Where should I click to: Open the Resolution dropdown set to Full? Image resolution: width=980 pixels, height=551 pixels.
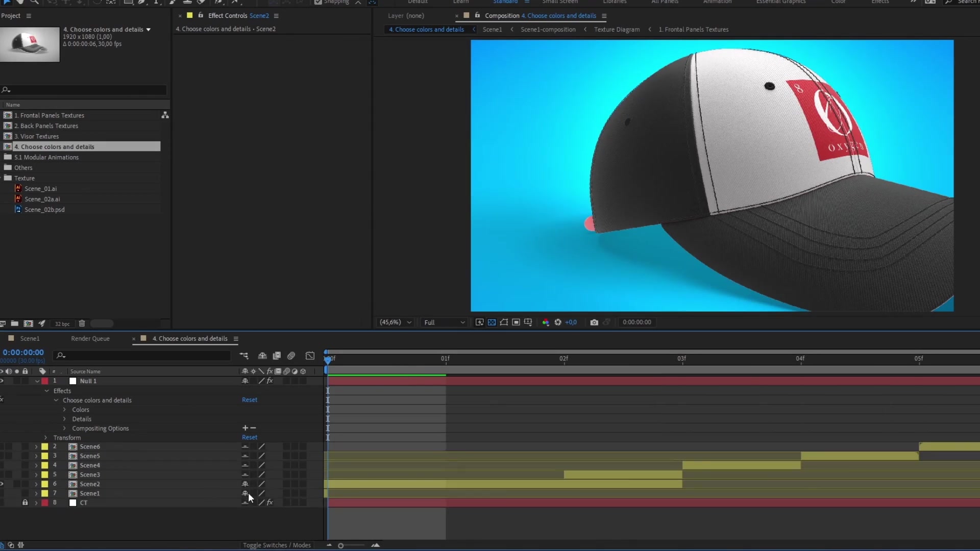coord(443,322)
